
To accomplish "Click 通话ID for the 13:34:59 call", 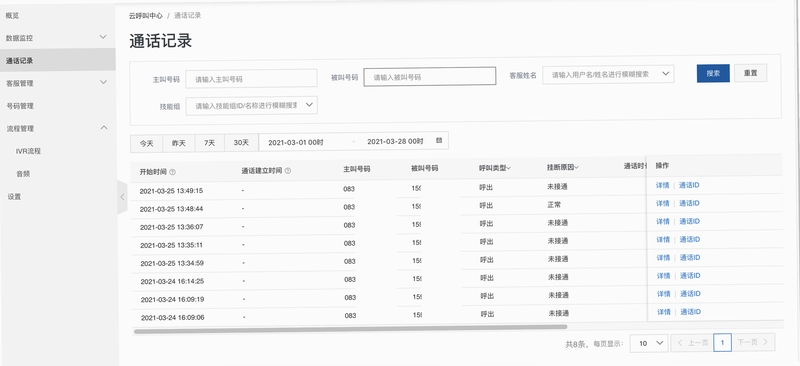I will 690,258.
